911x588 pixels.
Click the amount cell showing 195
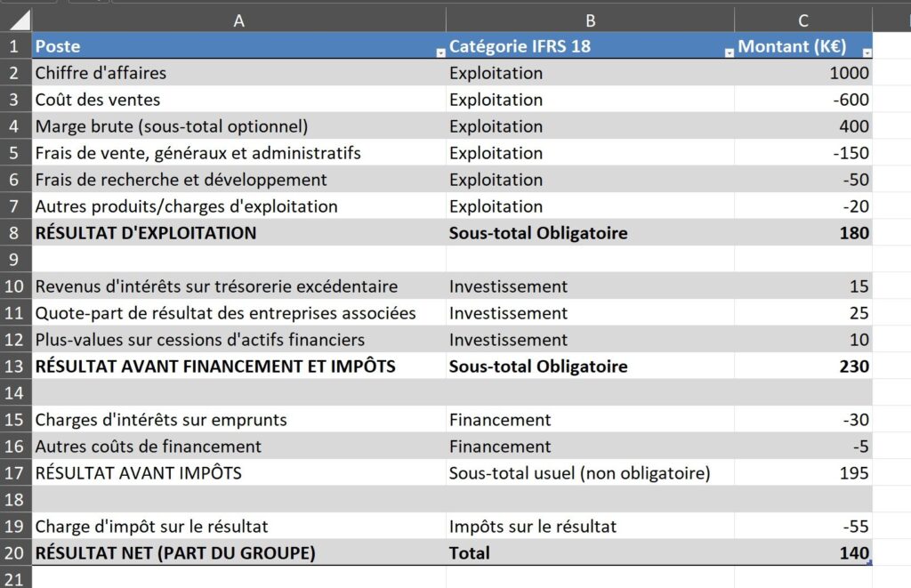[x=803, y=473]
